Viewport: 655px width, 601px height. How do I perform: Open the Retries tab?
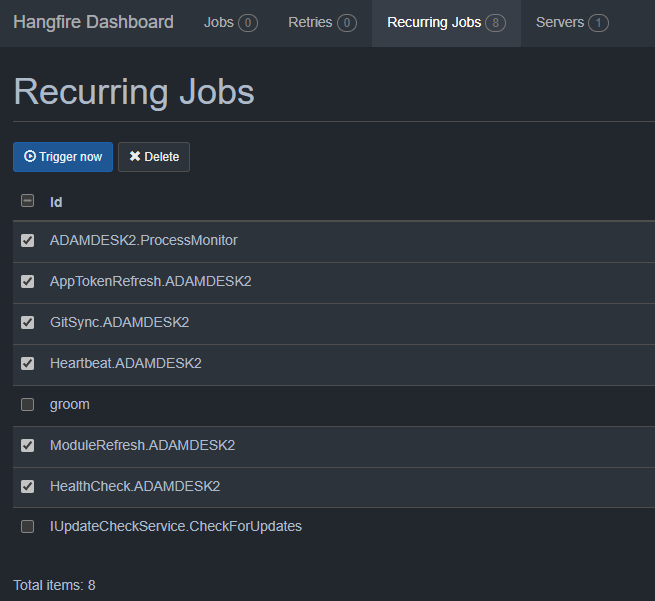(322, 23)
